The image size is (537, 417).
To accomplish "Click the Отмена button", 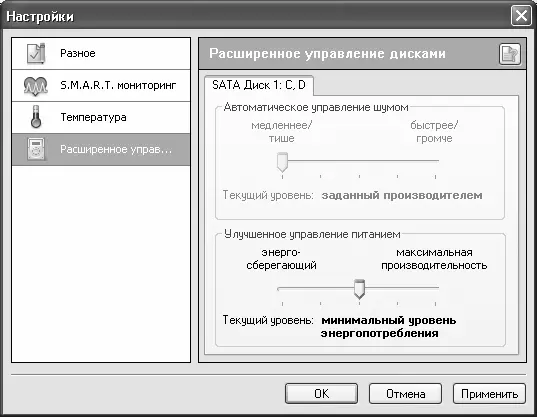I will (405, 394).
